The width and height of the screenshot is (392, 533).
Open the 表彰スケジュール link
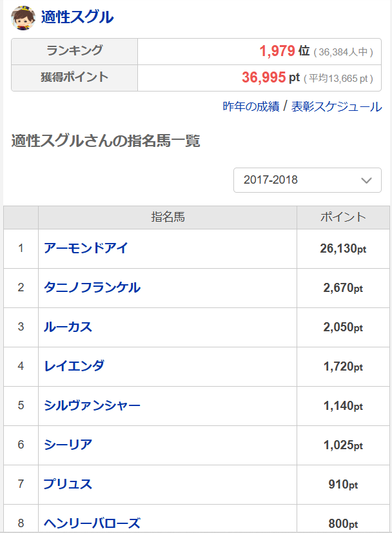(x=337, y=106)
